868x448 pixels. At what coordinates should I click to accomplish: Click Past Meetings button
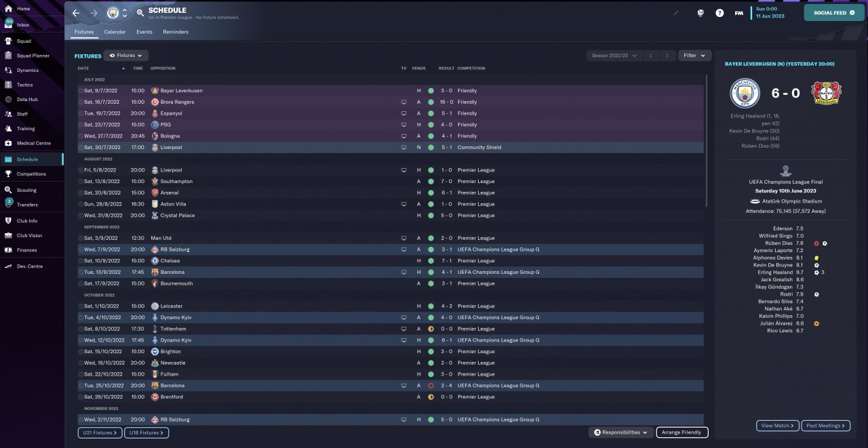[825, 426]
